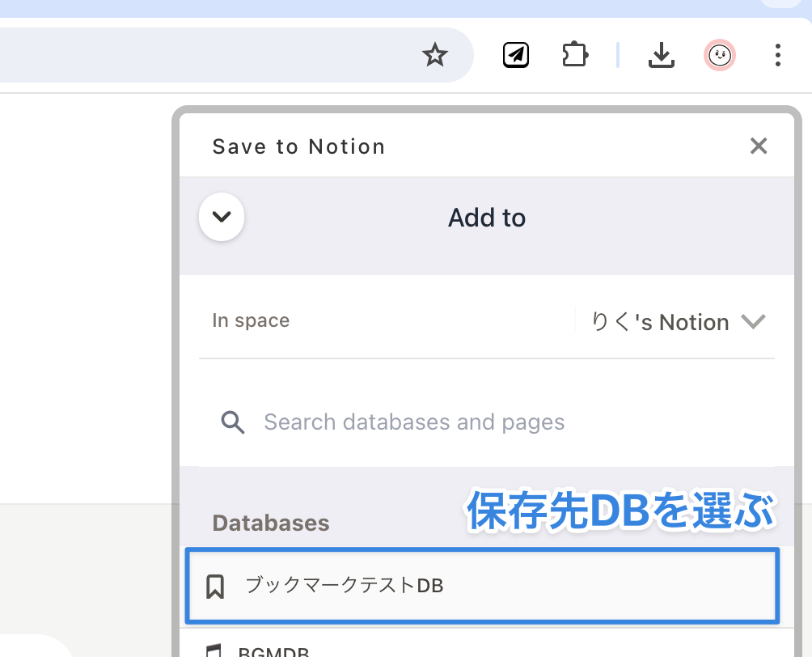This screenshot has height=657, width=812.
Task: Click the magnifier search icon
Action: point(232,422)
